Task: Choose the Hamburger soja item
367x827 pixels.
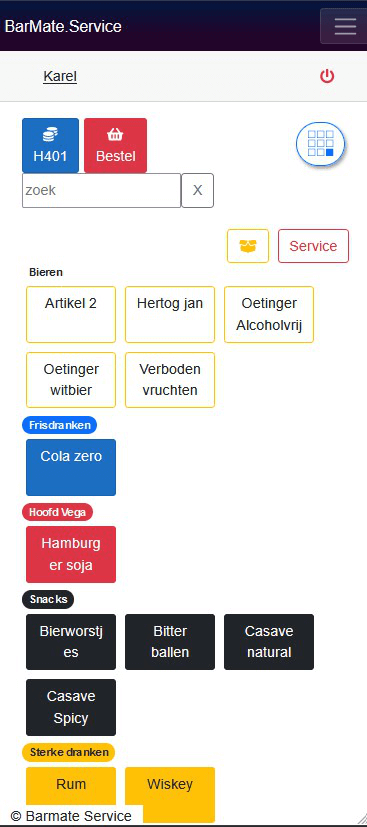Action: (71, 554)
